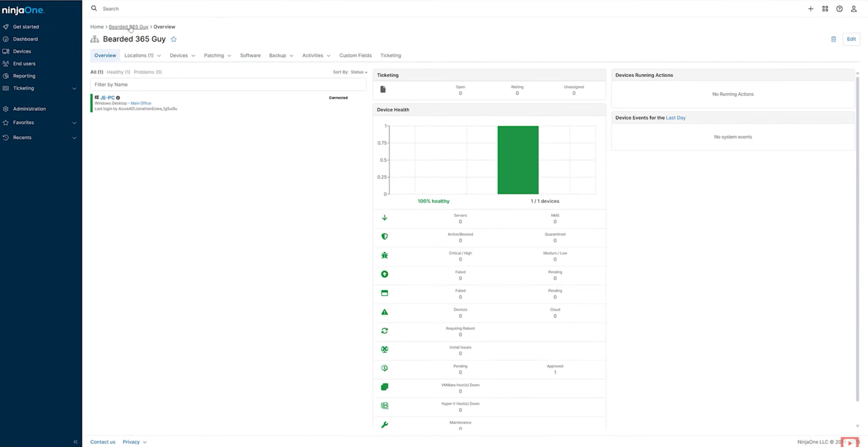Click the NinjaOne logo

pyautogui.click(x=23, y=10)
